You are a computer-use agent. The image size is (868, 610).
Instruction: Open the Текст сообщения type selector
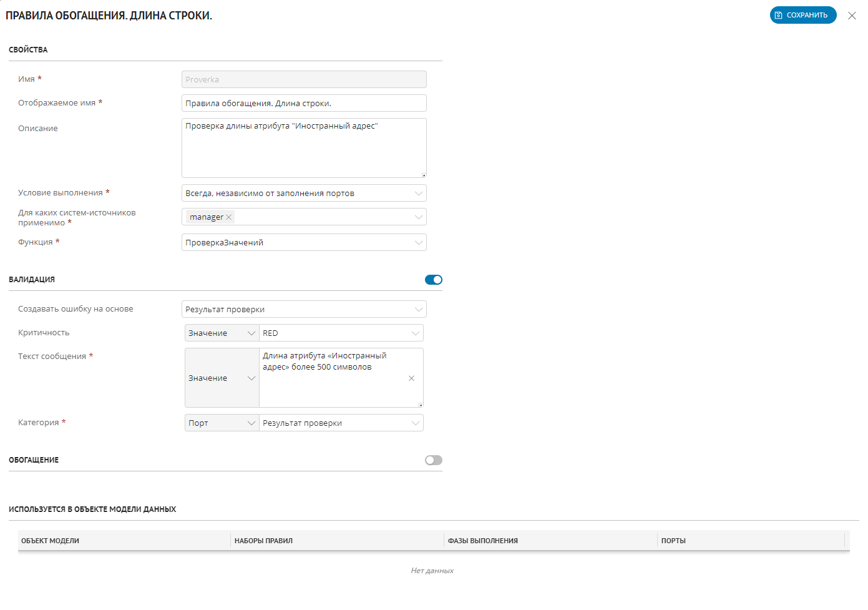(222, 378)
